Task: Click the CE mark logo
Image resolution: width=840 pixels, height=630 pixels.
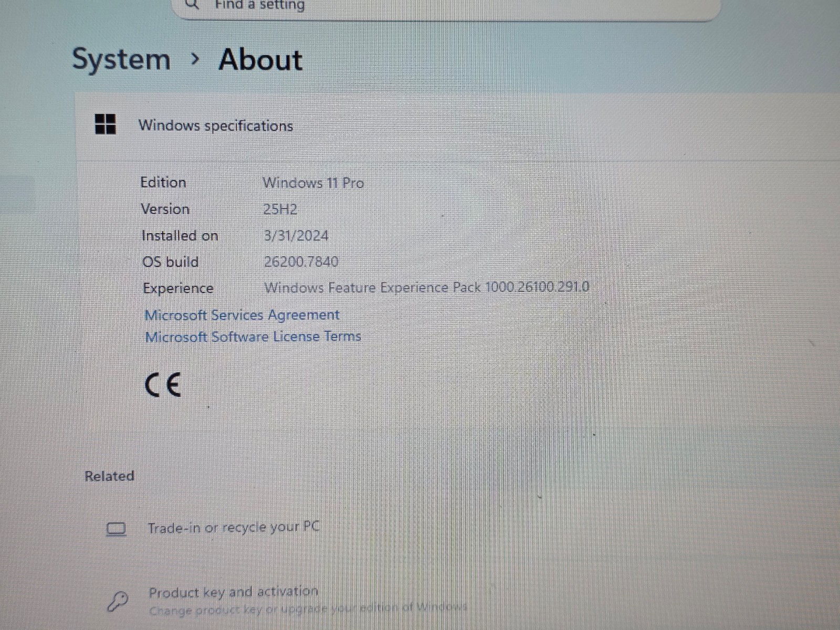Action: pyautogui.click(x=163, y=385)
